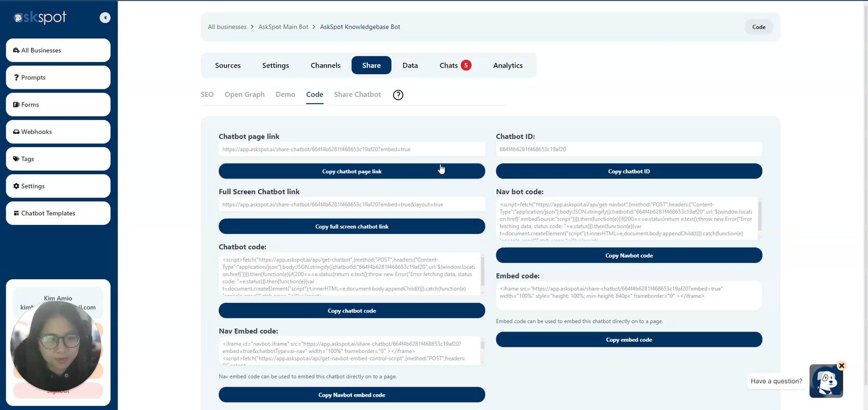Open the Share Chatbot sub-tab
Viewport: 868px width, 410px height.
(357, 95)
